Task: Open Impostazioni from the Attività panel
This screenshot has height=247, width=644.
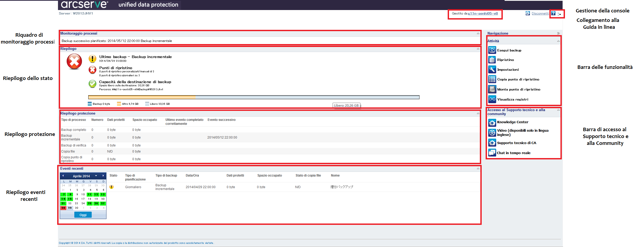Action: coord(492,69)
